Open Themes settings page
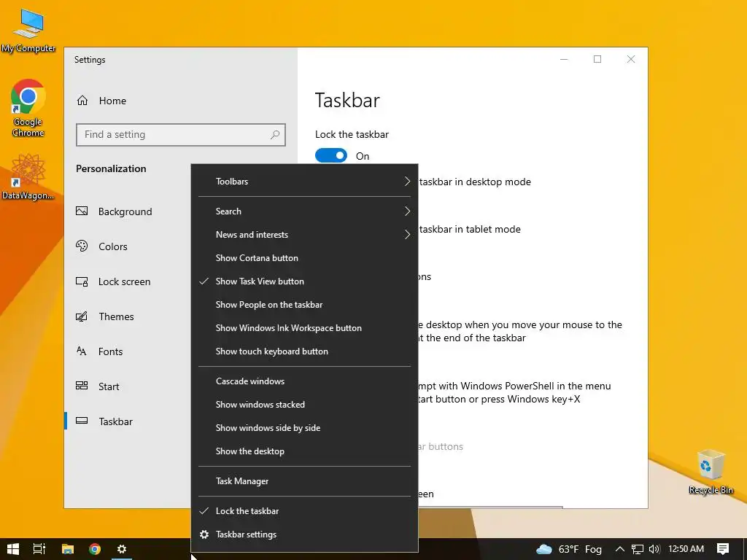Screen dimensions: 747x560 (x=105, y=316)
